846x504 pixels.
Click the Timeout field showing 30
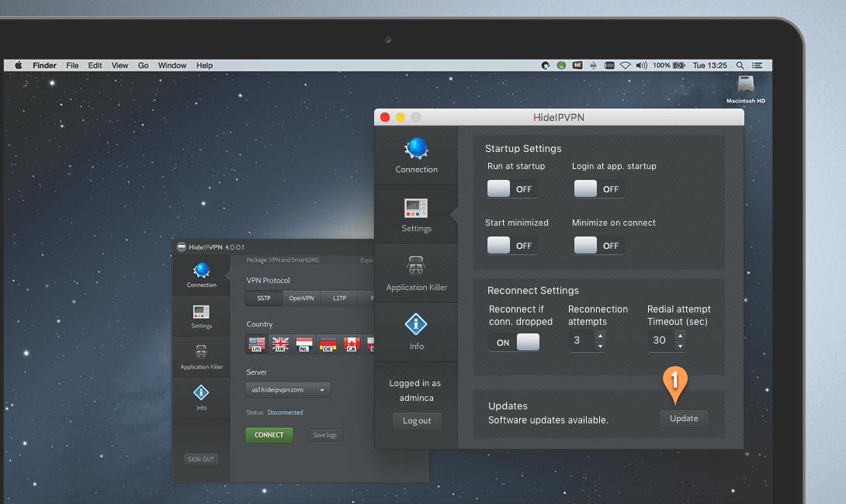click(x=661, y=340)
